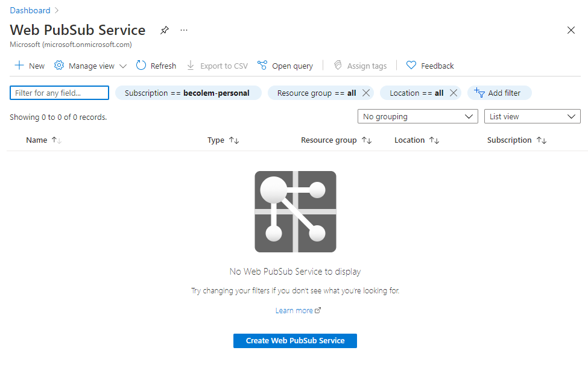Remove the Resource group filter
Viewport: 588px width, 371px height.
coord(366,93)
